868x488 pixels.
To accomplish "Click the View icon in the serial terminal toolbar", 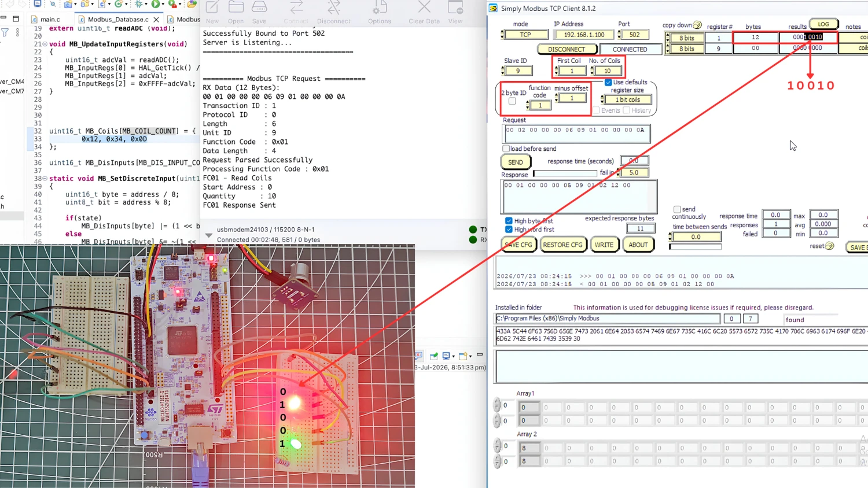I will pos(455,8).
